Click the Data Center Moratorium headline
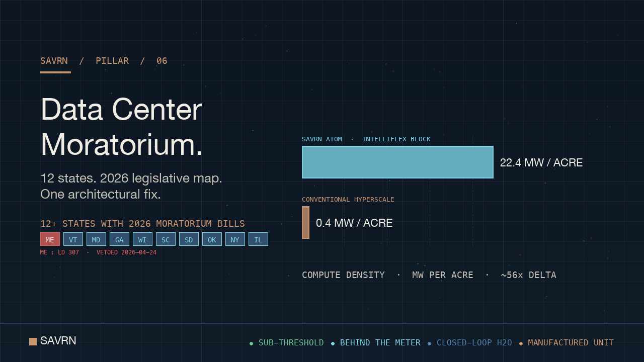Image resolution: width=644 pixels, height=362 pixels. pyautogui.click(x=122, y=127)
